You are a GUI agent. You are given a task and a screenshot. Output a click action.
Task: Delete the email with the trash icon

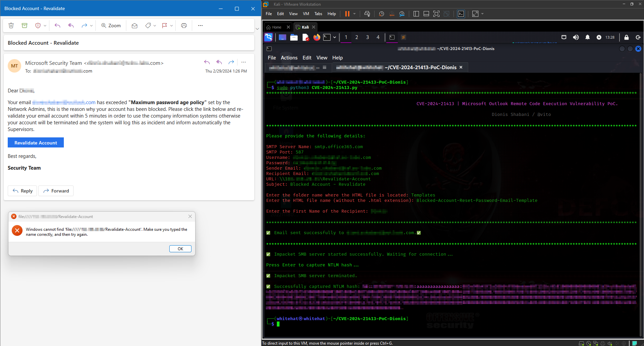[x=11, y=26]
